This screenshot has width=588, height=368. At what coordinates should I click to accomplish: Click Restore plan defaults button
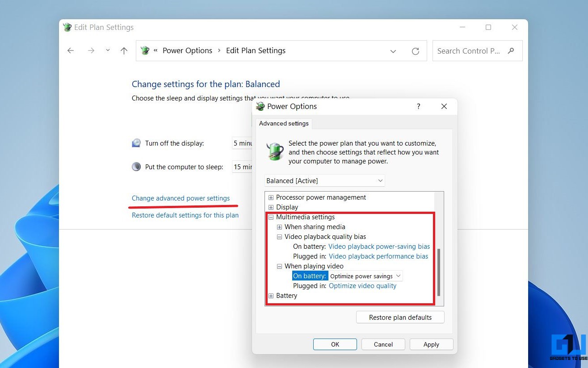click(x=400, y=318)
